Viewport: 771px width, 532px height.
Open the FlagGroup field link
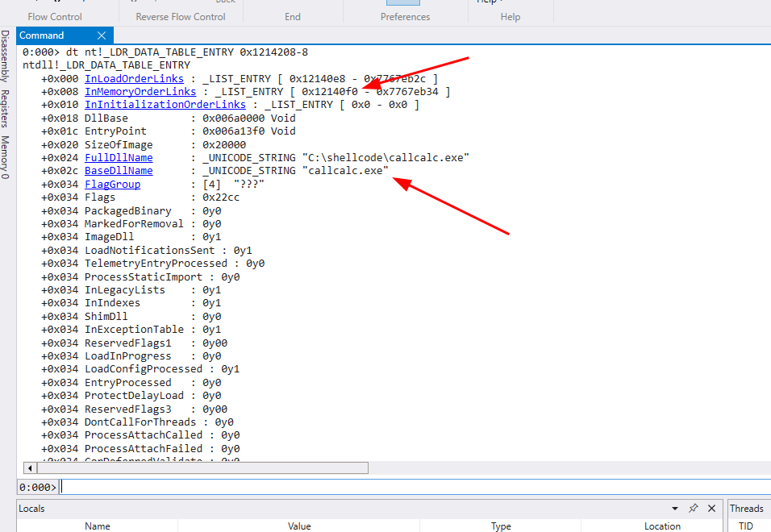[112, 185]
